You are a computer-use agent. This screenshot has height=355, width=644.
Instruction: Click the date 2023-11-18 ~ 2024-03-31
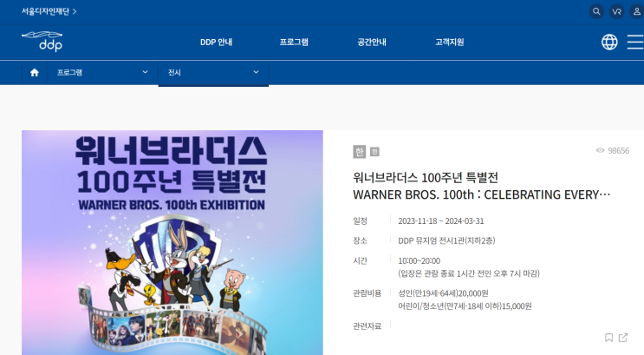tap(441, 220)
